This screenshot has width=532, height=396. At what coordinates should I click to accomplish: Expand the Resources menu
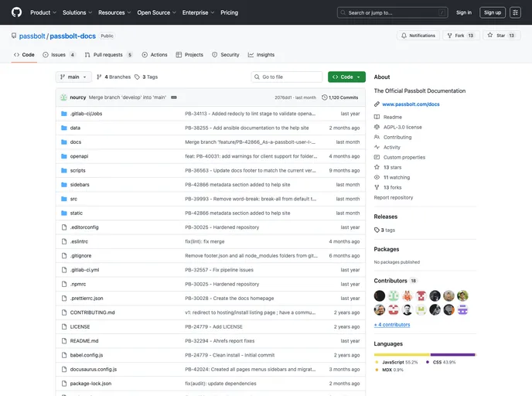[114, 12]
